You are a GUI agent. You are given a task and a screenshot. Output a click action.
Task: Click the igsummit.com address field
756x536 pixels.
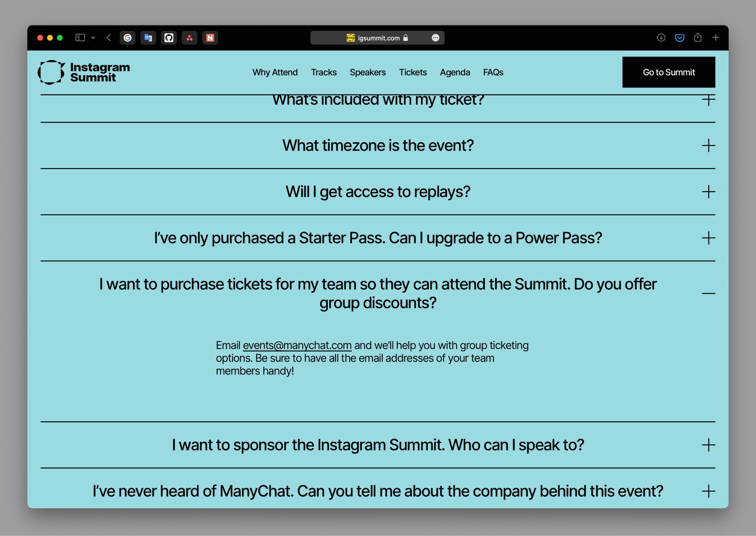[377, 38]
